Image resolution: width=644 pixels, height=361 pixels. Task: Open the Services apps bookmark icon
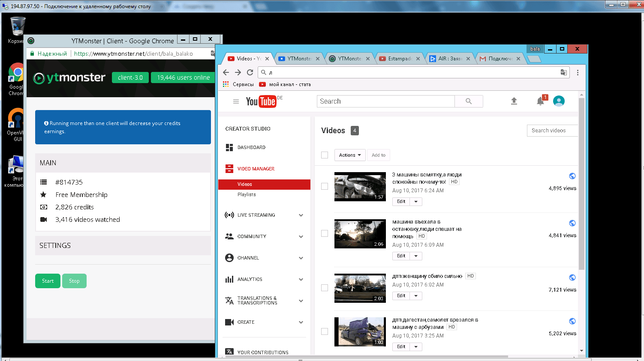[226, 84]
